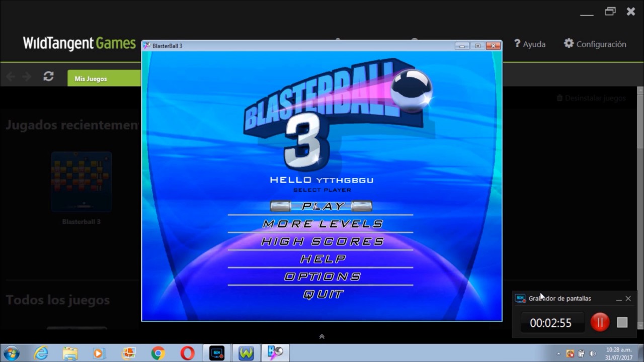Expand the double-chevron arrow above taskbar
This screenshot has height=362, width=644.
(322, 336)
